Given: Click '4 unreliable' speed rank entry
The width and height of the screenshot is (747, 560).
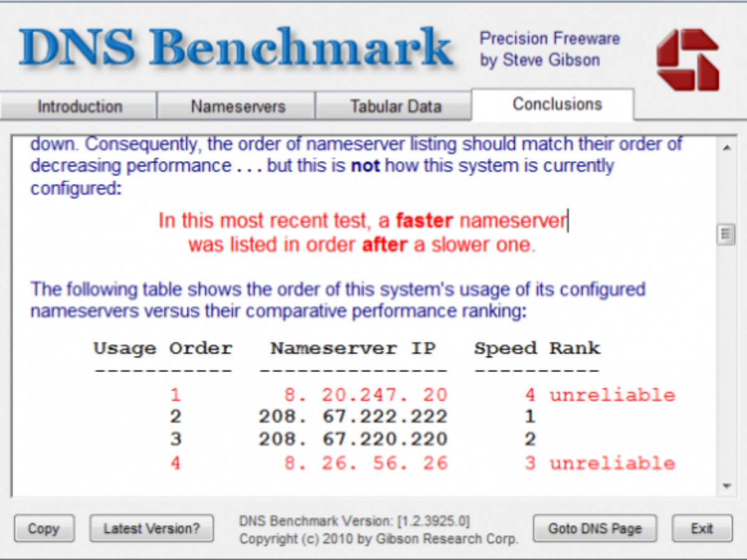Looking at the screenshot, I should [599, 394].
